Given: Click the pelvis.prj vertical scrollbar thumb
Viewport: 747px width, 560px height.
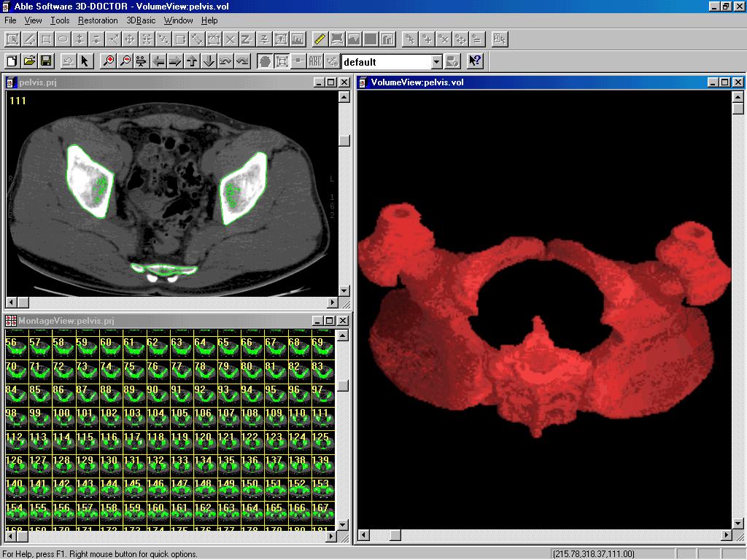Looking at the screenshot, I should 344,141.
